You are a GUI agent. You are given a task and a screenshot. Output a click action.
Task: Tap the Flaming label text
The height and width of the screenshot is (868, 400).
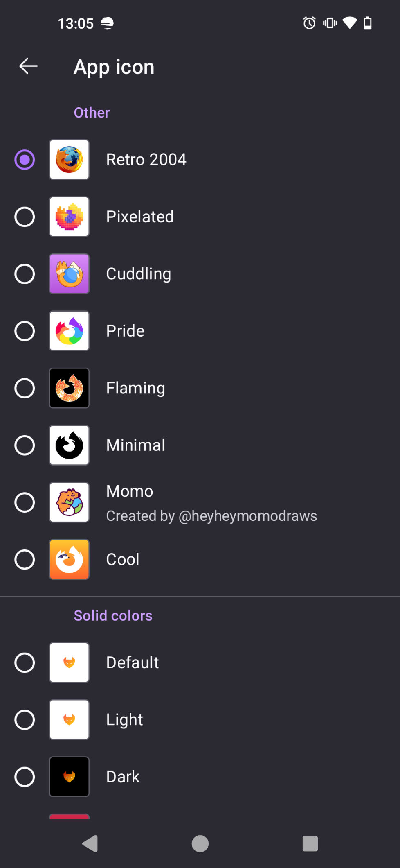pos(135,388)
